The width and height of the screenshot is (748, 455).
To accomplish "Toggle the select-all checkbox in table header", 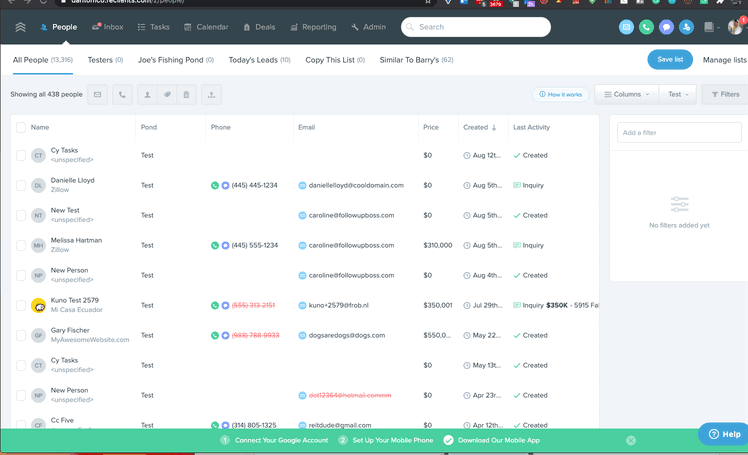I will [x=21, y=127].
